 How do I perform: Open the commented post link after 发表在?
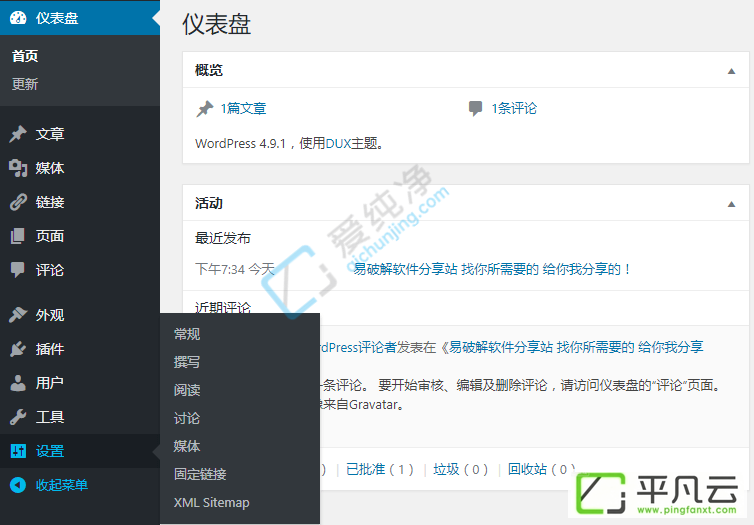point(576,347)
